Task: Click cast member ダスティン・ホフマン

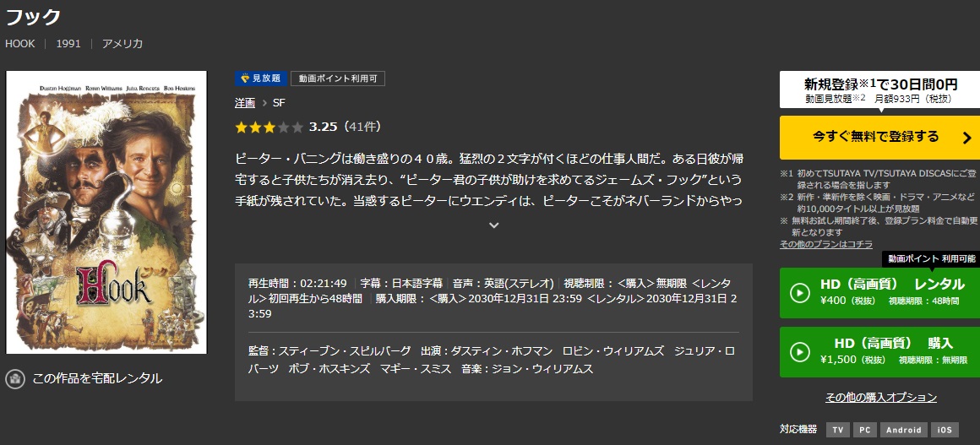Action: click(501, 350)
